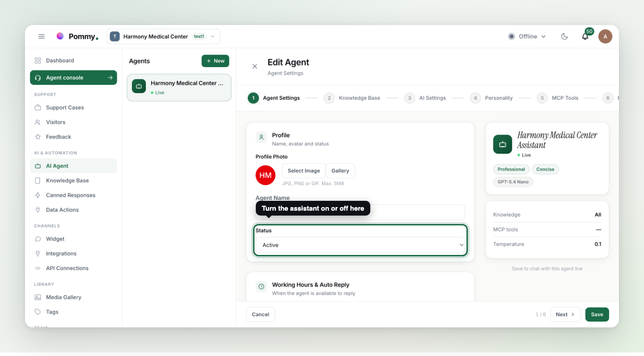Click Next to advance step

[x=565, y=314]
